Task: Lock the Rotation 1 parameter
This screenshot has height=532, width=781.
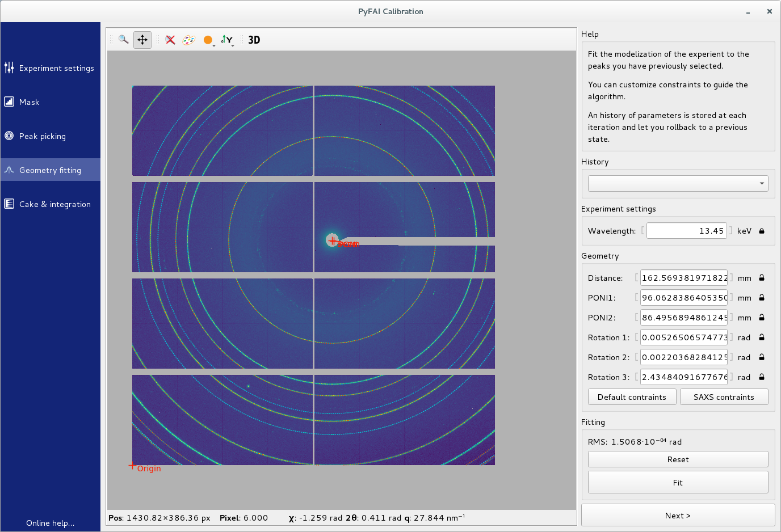Action: [x=761, y=337]
